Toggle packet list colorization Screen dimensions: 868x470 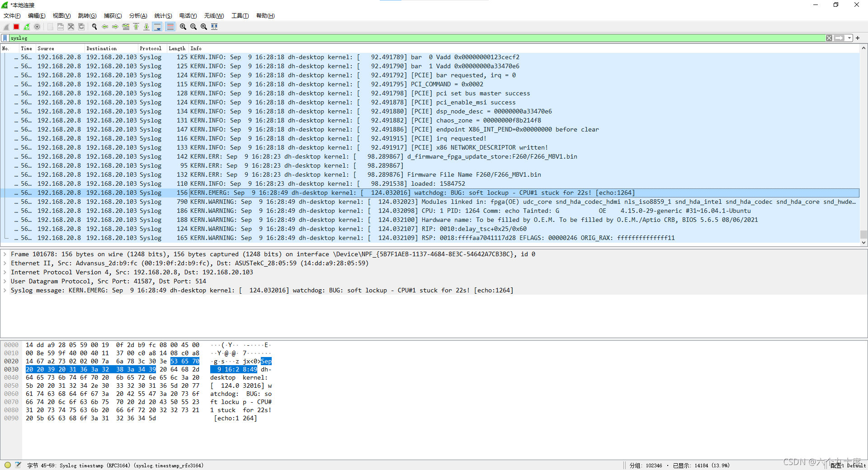pyautogui.click(x=170, y=27)
